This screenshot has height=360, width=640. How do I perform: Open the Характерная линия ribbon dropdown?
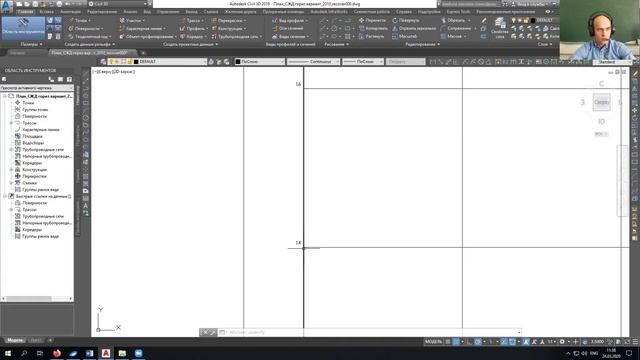click(142, 29)
